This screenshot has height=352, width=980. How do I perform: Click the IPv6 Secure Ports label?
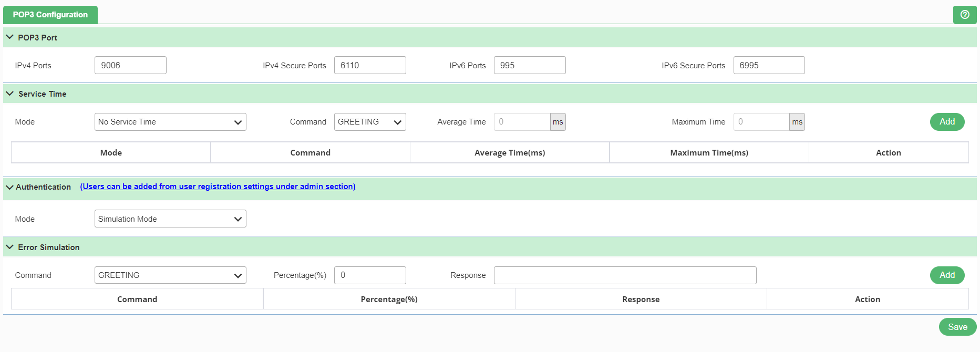point(693,66)
